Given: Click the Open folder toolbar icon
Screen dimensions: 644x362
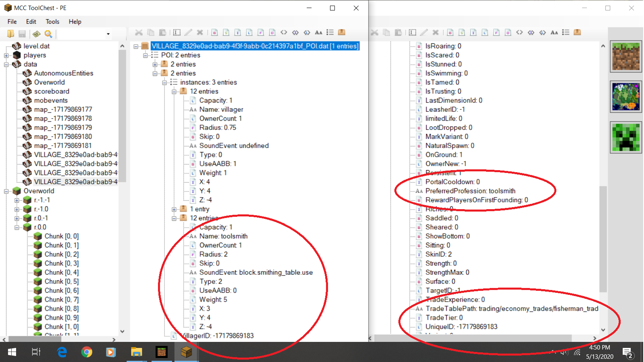Looking at the screenshot, I should point(11,34).
